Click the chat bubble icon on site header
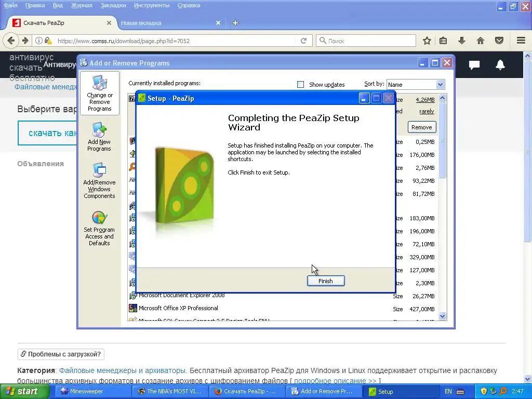 (x=474, y=64)
